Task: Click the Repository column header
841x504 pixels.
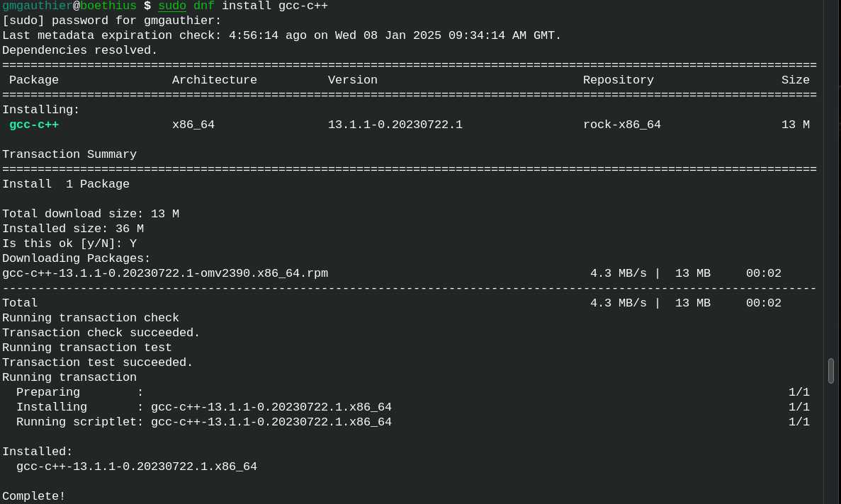Action: (x=619, y=80)
